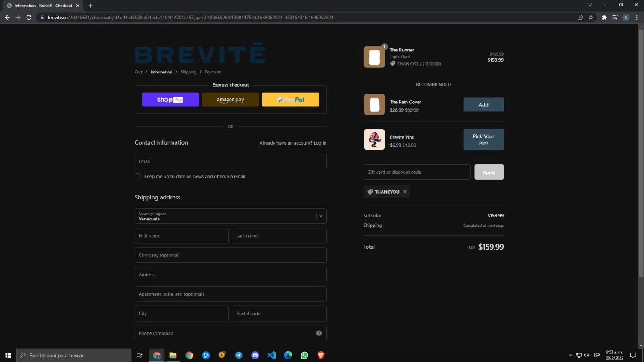644x362 pixels.
Task: Launch Discord from the taskbar
Action: click(x=255, y=355)
